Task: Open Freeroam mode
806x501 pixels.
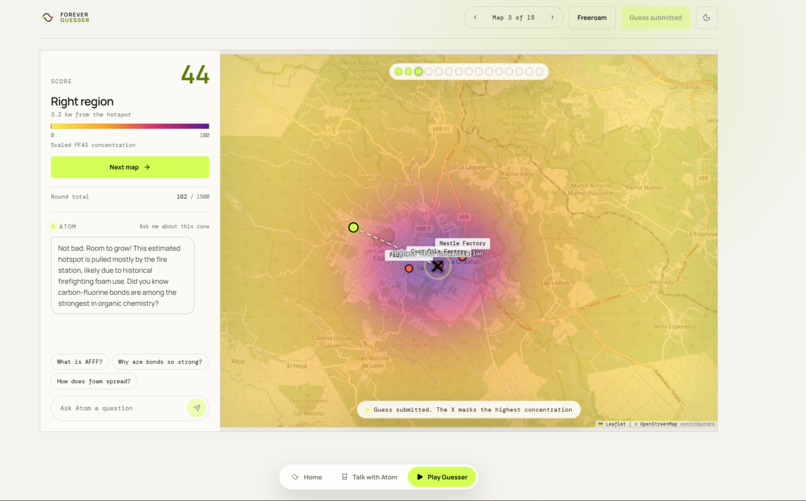Action: coord(592,17)
